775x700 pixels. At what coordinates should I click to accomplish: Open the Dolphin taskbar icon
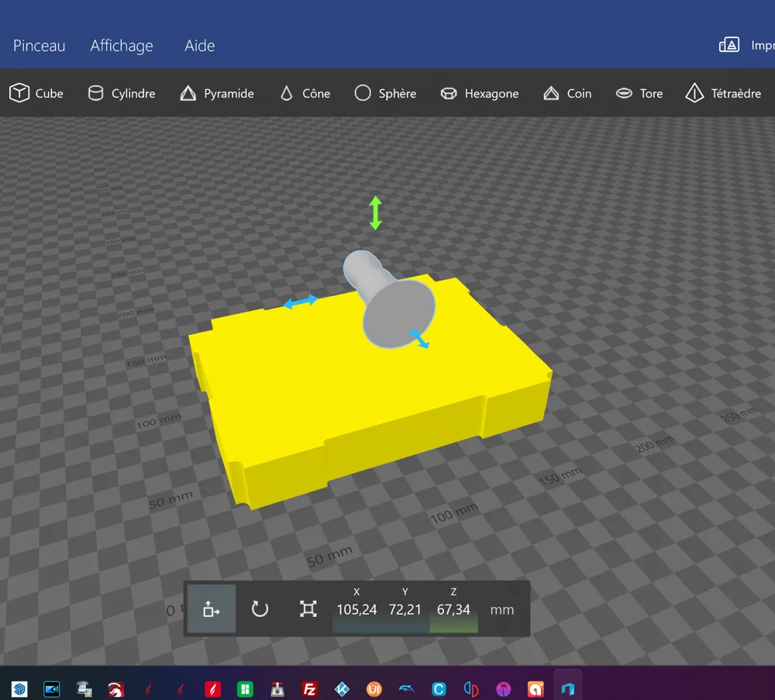pos(406,688)
